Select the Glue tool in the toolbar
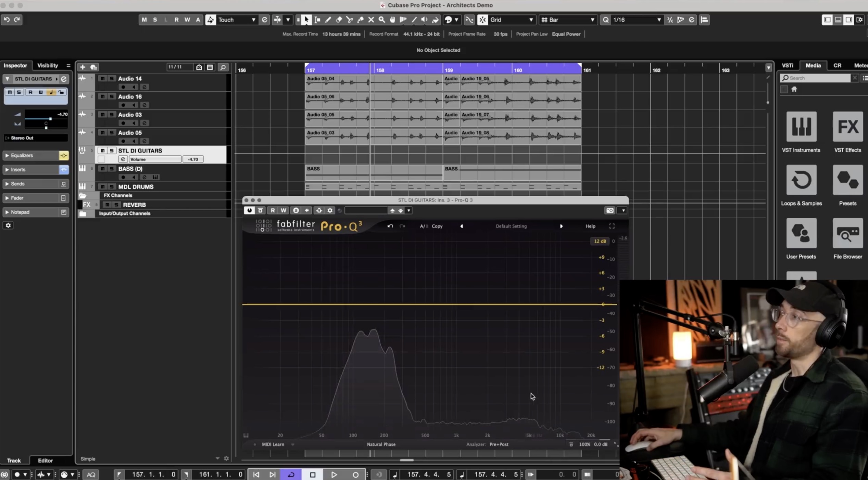Viewport: 868px width, 480px height. 361,20
